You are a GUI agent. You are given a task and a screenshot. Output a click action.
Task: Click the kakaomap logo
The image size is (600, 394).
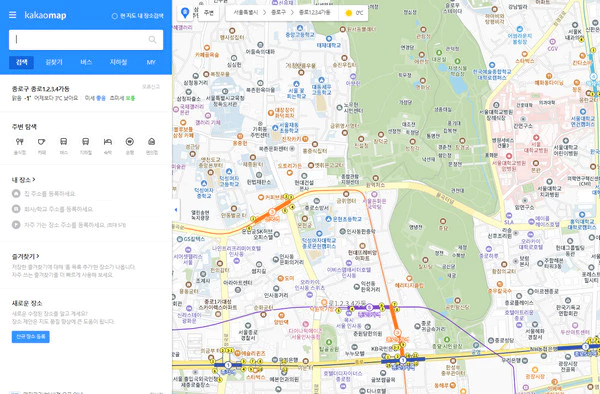[x=45, y=15]
